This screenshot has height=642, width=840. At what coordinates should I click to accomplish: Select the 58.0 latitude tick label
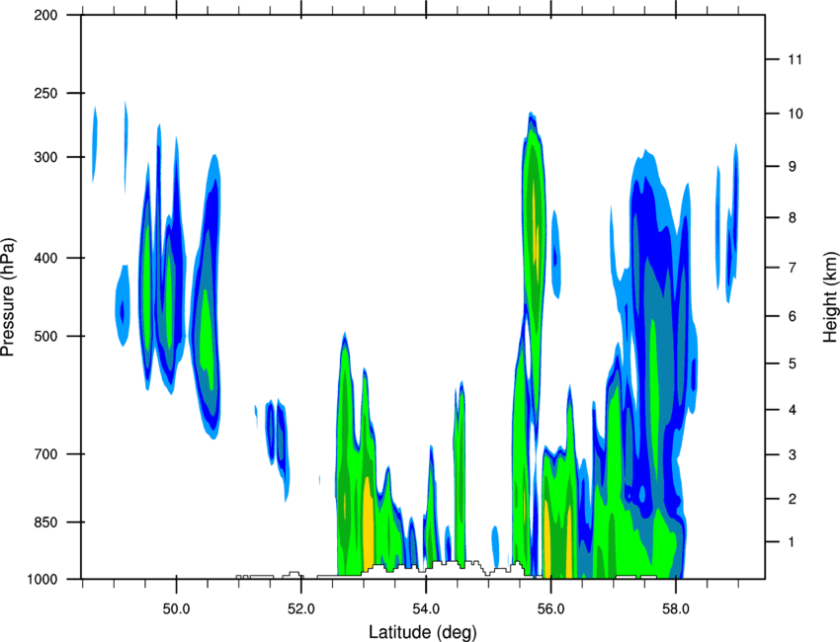(676, 608)
